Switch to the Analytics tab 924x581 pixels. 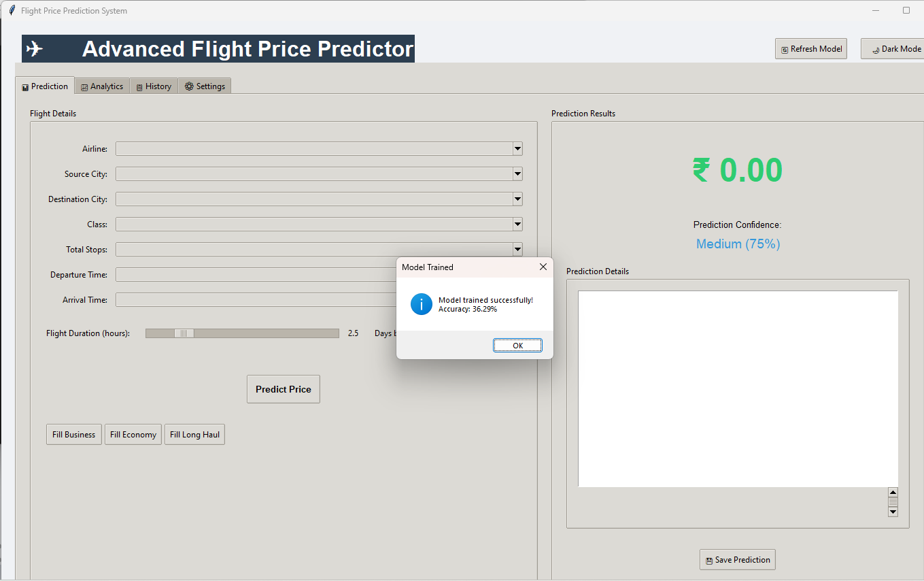tap(102, 86)
